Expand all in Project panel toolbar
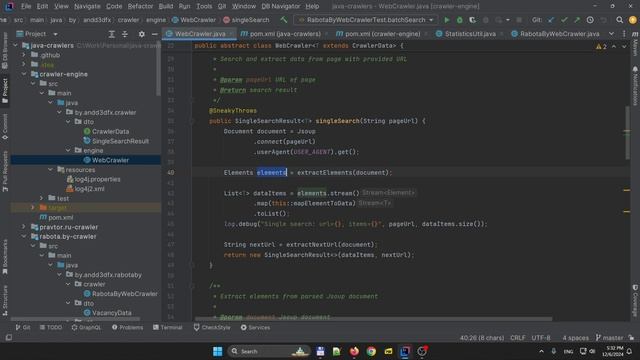Screen dimensions: 640x360 (111, 34)
